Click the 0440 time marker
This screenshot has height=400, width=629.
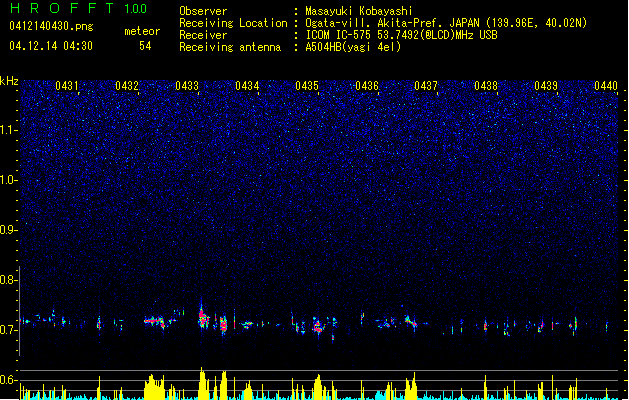[606, 86]
